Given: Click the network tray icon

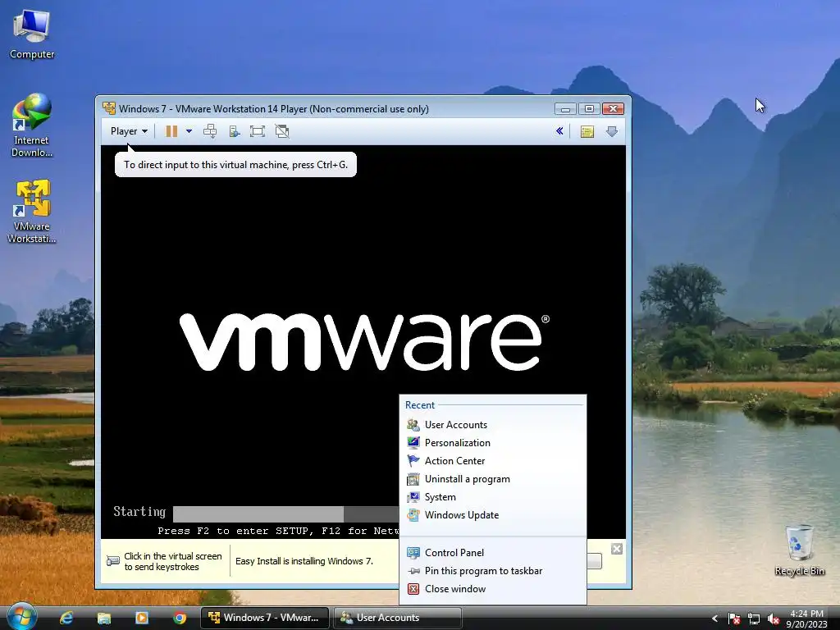Looking at the screenshot, I should (x=754, y=619).
